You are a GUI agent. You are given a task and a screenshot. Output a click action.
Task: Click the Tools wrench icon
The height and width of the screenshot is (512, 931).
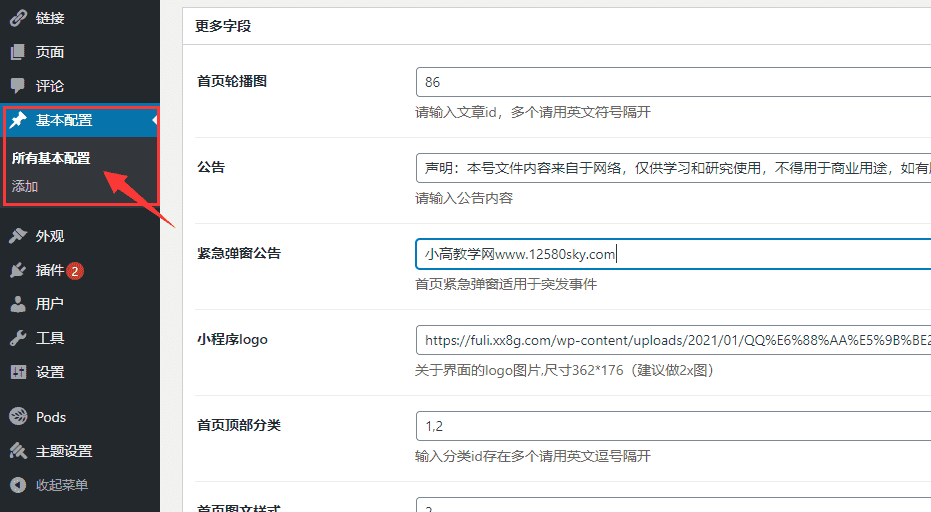coord(18,338)
